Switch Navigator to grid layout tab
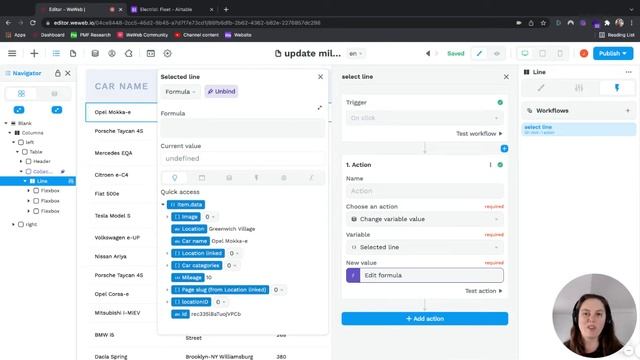The image size is (640, 360). point(21,93)
